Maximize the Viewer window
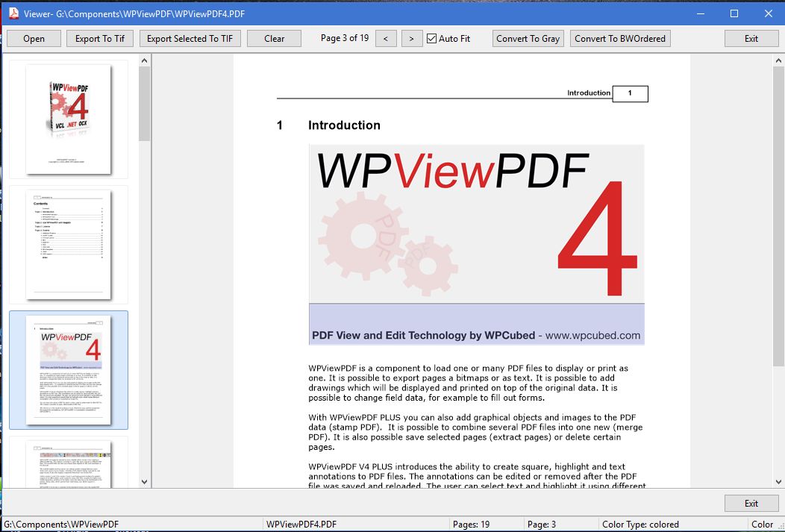785x532 pixels. (734, 13)
